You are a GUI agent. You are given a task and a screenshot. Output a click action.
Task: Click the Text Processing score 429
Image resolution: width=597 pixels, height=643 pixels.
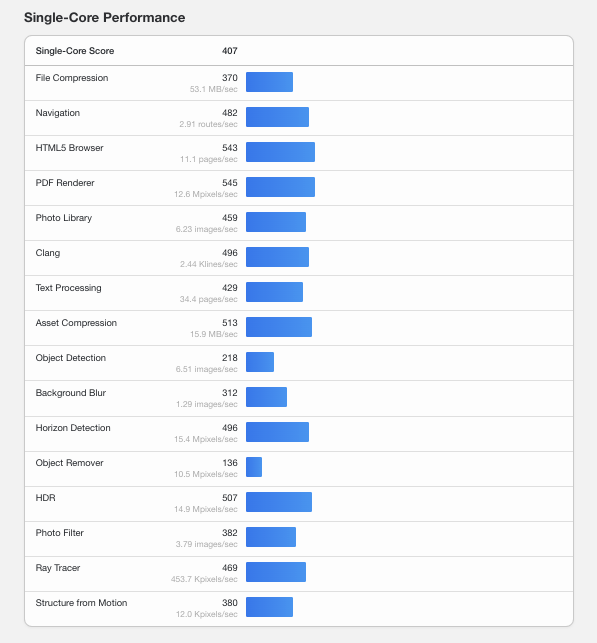point(230,288)
